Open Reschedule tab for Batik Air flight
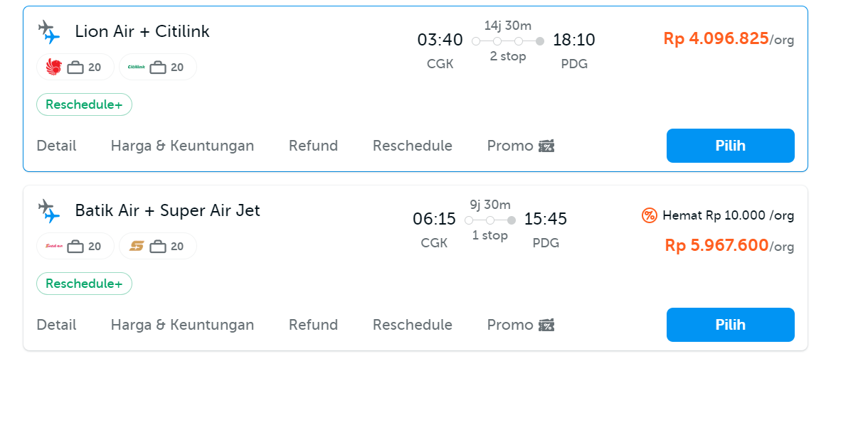The width and height of the screenshot is (868, 425). click(412, 325)
